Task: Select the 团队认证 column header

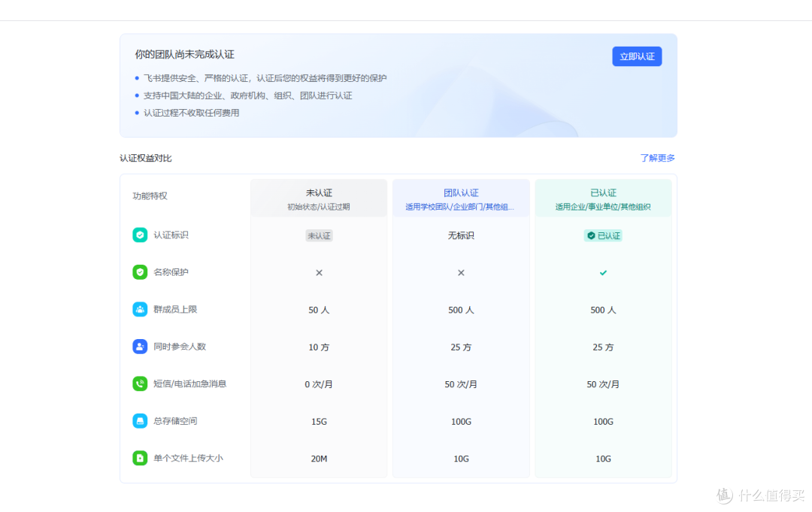Action: [461, 198]
